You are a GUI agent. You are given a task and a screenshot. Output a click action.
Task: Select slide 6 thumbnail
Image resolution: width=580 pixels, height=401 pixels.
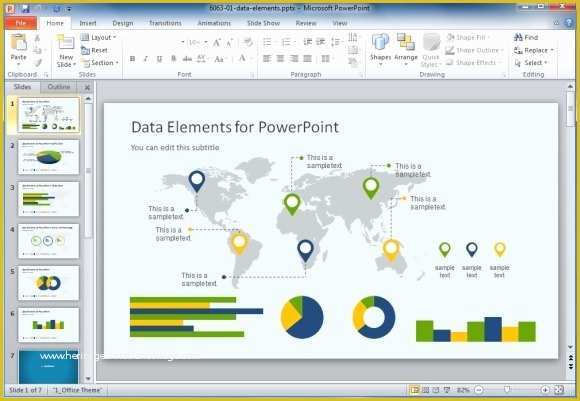click(x=48, y=325)
